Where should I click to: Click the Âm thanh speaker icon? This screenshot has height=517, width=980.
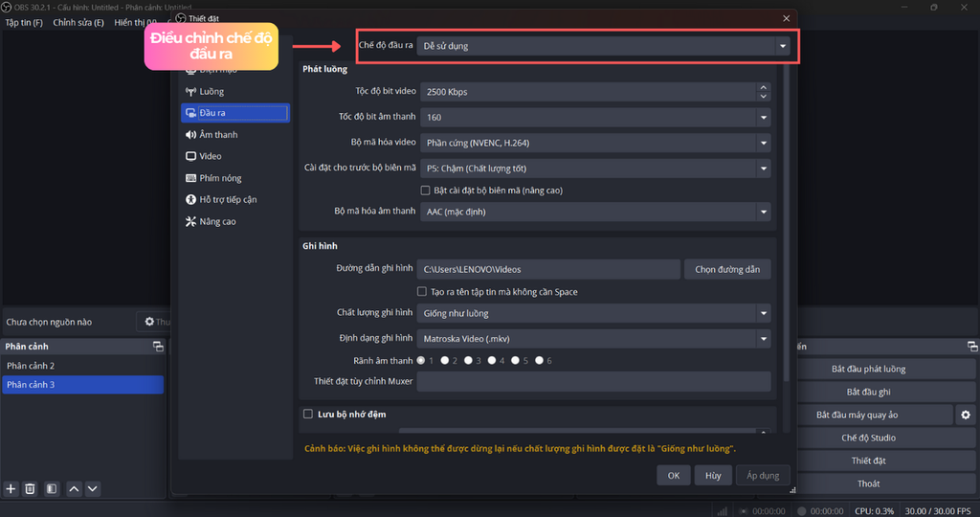click(x=190, y=134)
